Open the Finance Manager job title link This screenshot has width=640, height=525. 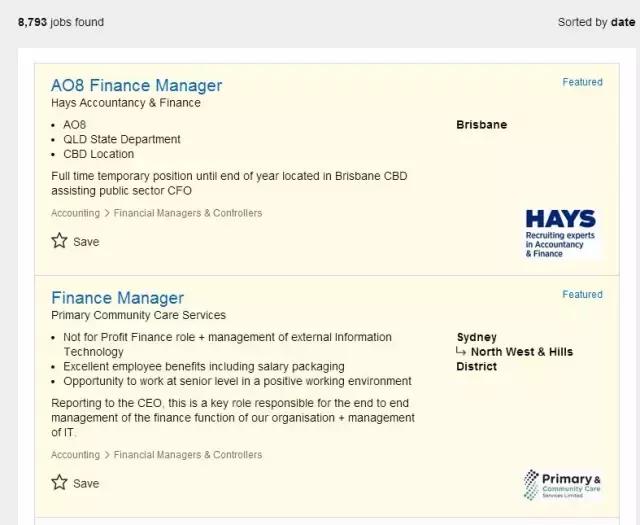coord(117,298)
